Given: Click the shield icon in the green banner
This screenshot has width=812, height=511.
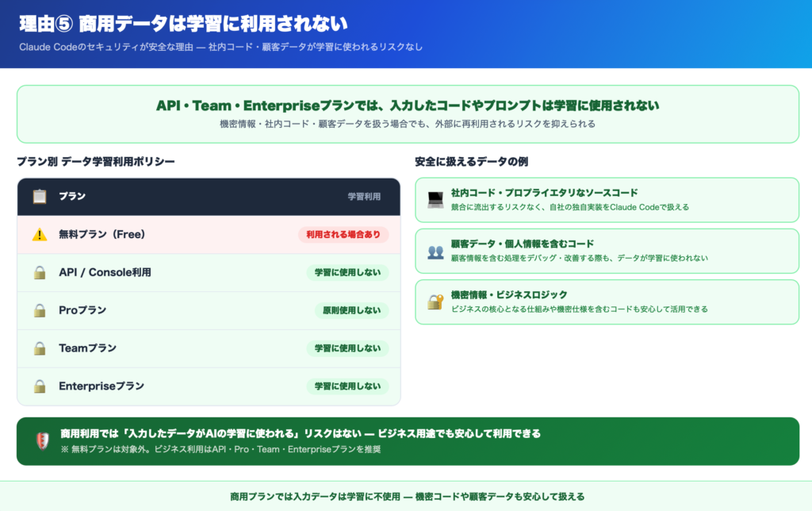Looking at the screenshot, I should pos(43,441).
